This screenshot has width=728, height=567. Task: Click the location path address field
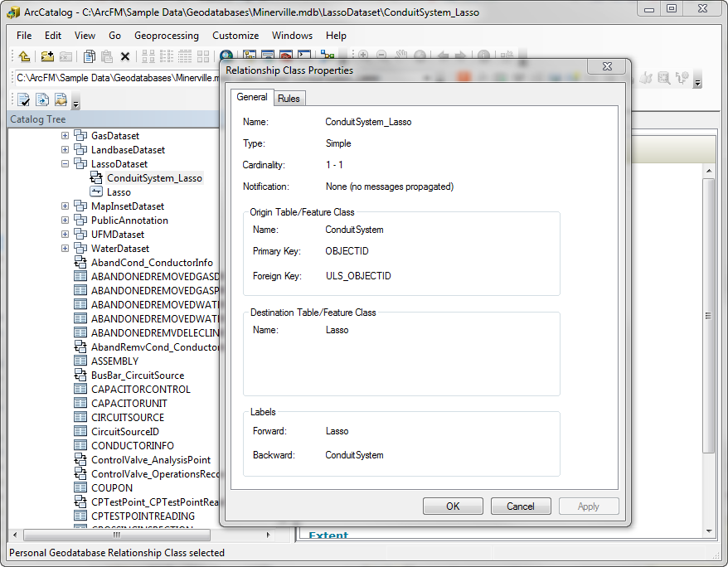(x=116, y=78)
